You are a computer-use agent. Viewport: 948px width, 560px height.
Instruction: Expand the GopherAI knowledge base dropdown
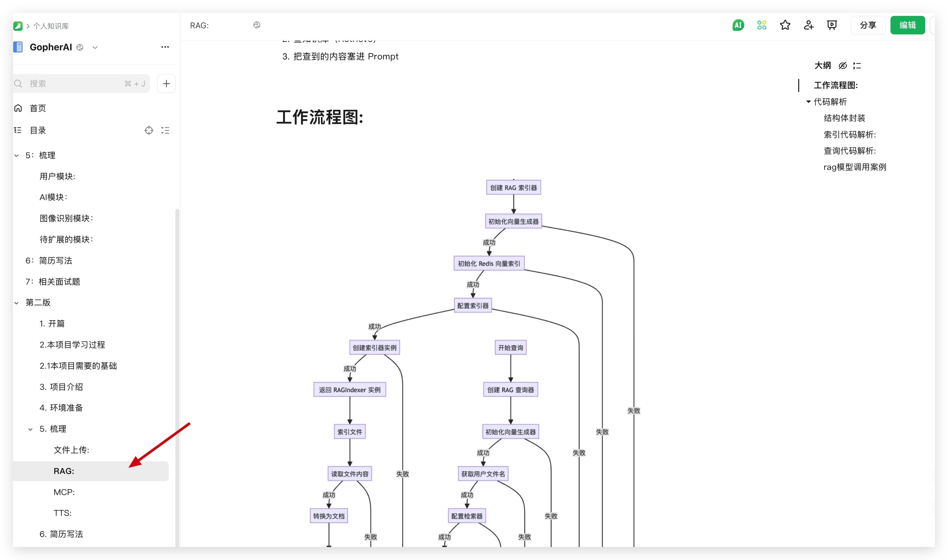95,47
